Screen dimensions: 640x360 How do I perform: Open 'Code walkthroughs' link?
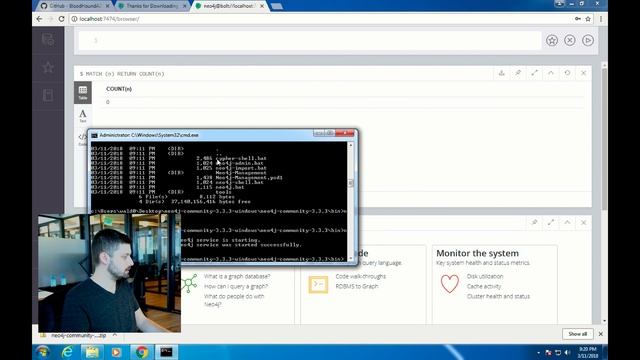[360, 276]
